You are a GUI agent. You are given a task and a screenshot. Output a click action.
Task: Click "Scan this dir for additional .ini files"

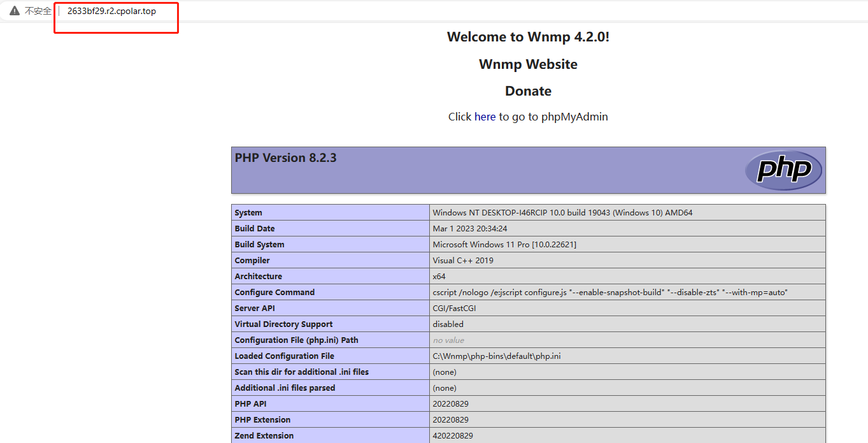301,372
